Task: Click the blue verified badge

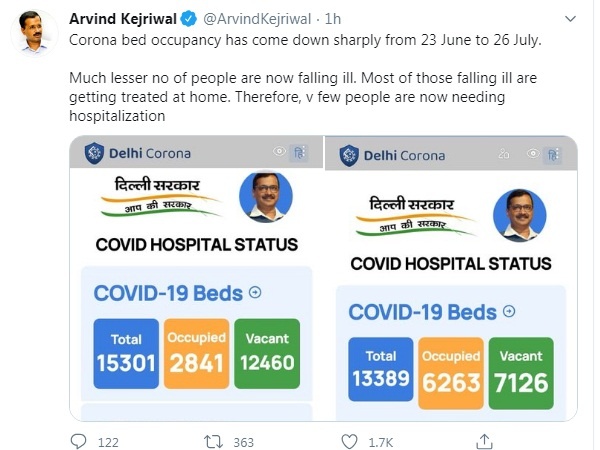Action: (x=189, y=19)
